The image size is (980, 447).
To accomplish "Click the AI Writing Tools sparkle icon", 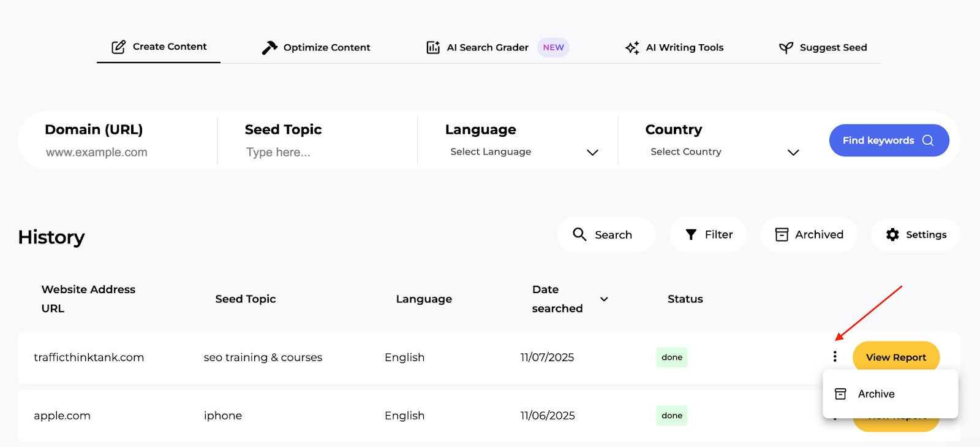I will tap(632, 48).
